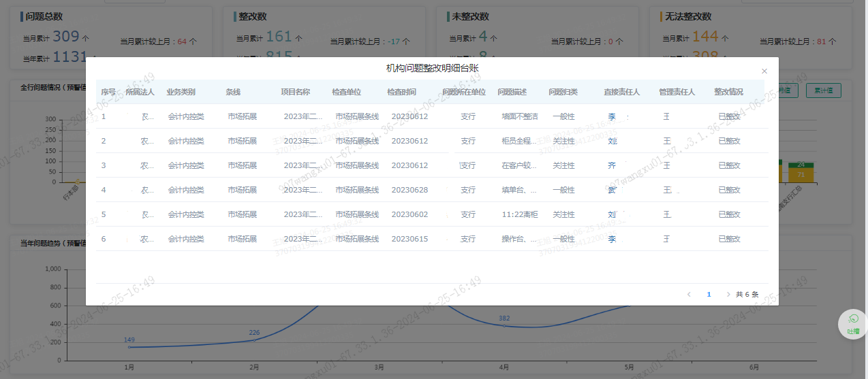Select page 1 in the pagination
The height and width of the screenshot is (379, 868).
[x=709, y=295]
